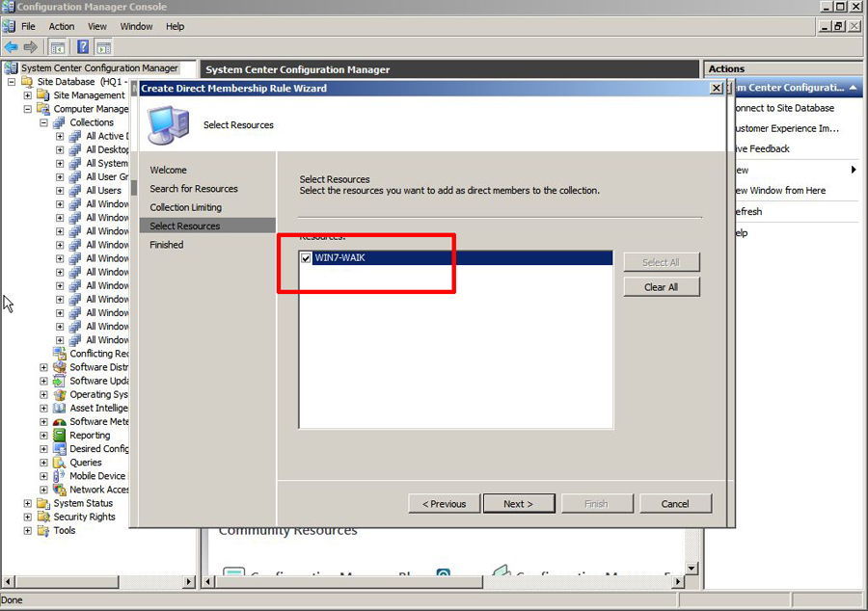Open the New submenu in Actions pane
Image resolution: width=868 pixels, height=611 pixels.
click(x=796, y=170)
